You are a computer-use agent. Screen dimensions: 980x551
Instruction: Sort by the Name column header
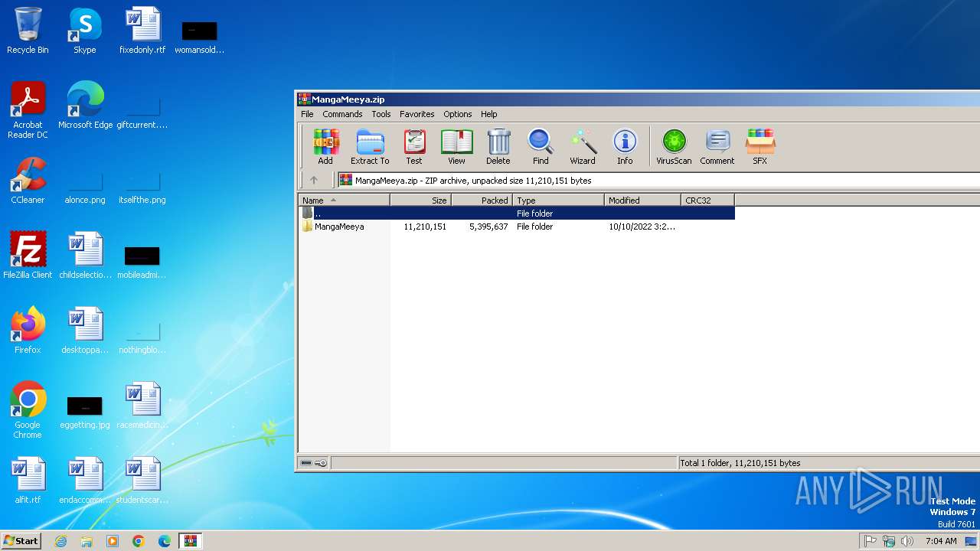click(x=345, y=201)
